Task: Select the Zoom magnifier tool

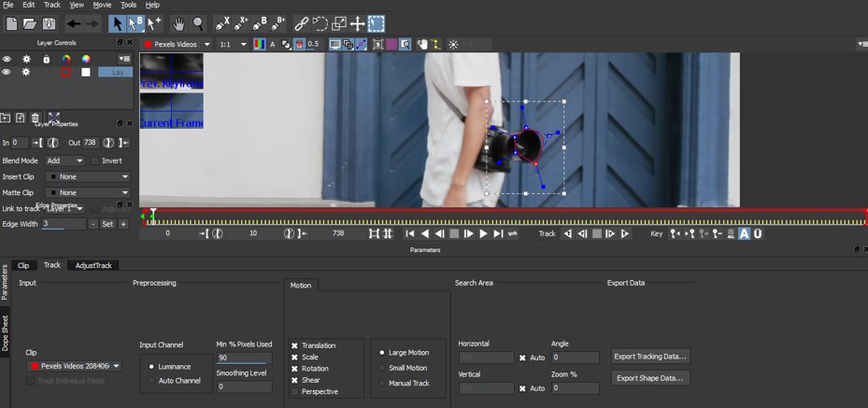Action: [198, 23]
